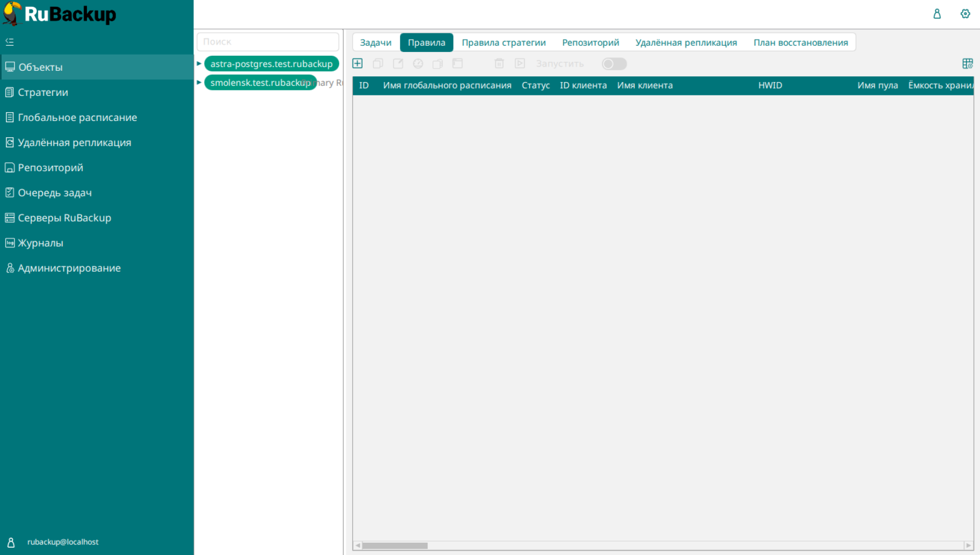Select the astra-postgres.test.rubackup client
The image size is (980, 555).
(271, 64)
